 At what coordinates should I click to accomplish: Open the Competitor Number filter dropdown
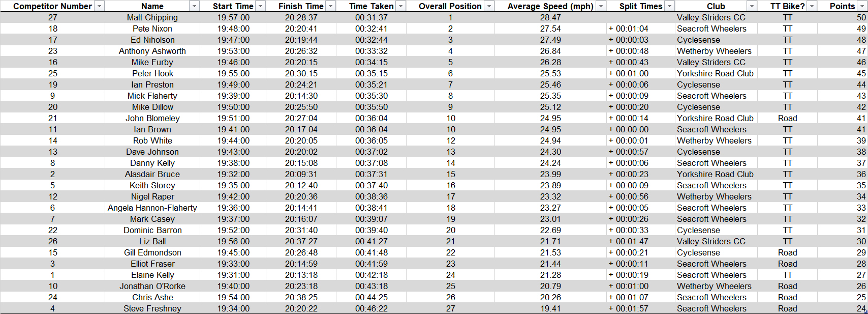(100, 6)
